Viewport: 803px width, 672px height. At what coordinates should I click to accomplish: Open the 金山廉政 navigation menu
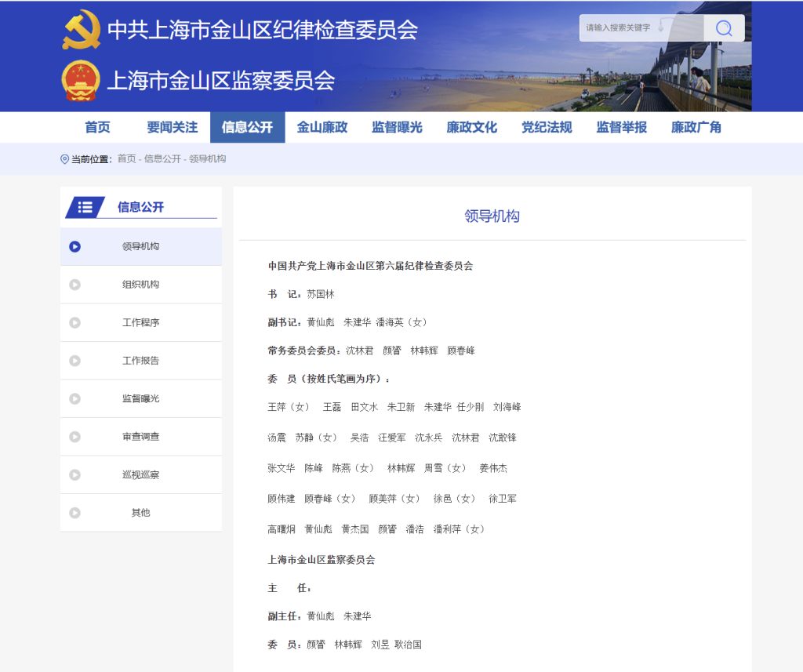pyautogui.click(x=322, y=127)
